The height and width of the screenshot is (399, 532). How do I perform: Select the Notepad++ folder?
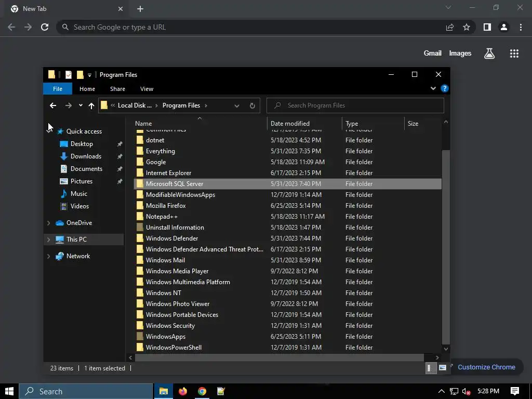point(288,217)
